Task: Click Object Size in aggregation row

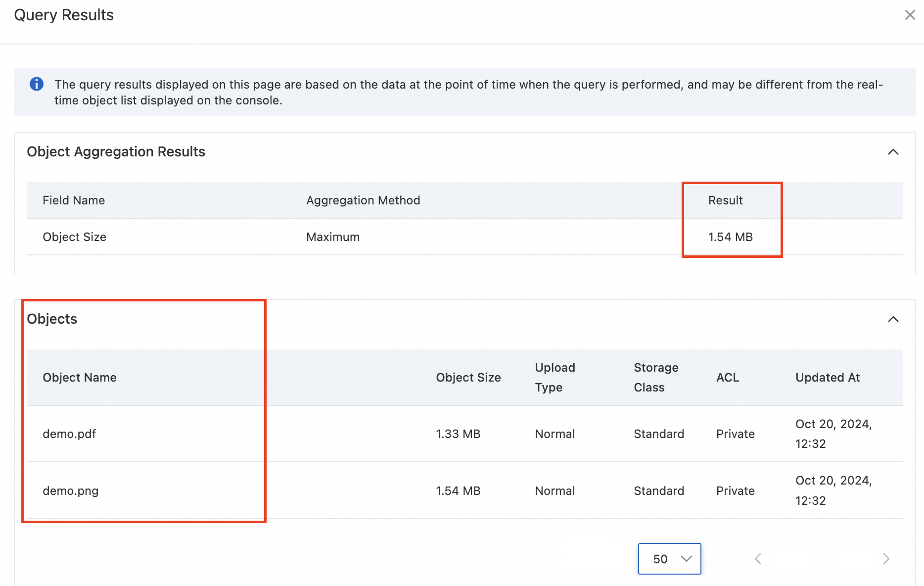Action: coord(74,237)
